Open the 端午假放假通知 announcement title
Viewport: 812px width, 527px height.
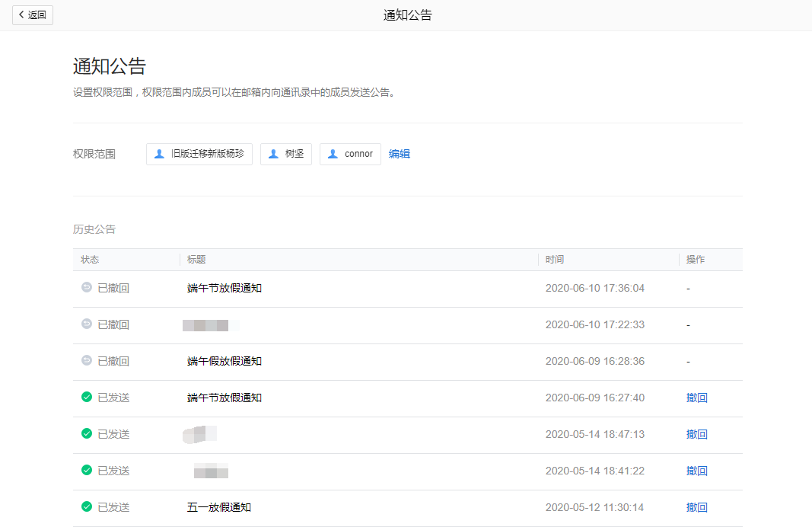pos(224,361)
